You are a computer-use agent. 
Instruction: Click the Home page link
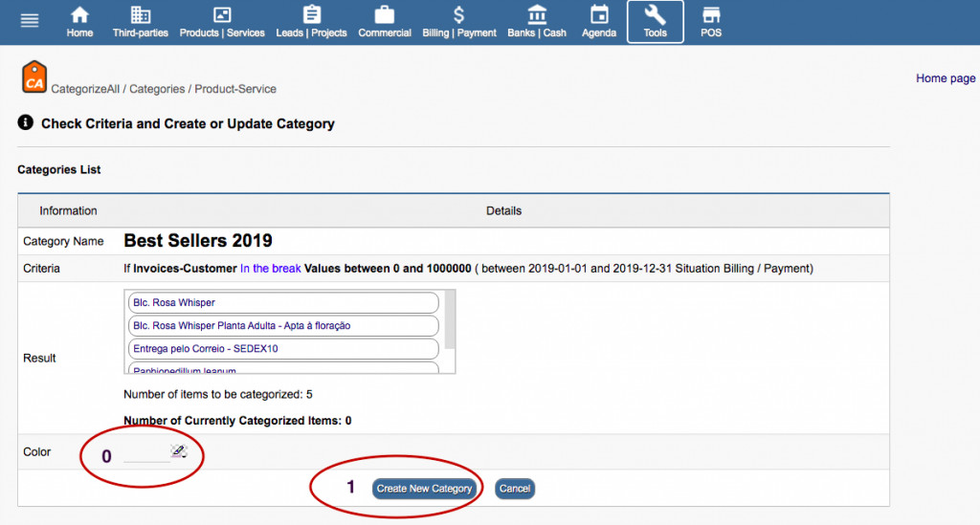click(945, 78)
